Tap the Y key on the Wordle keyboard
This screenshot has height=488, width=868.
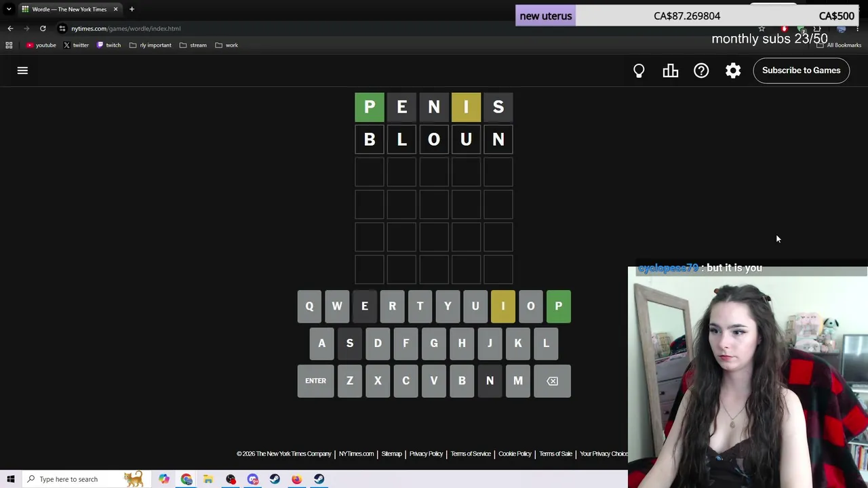click(x=448, y=306)
